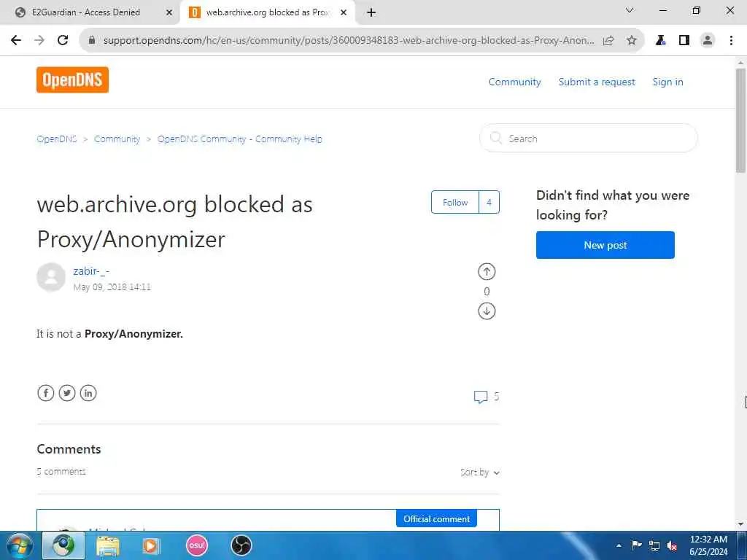Viewport: 747px width, 560px height.
Task: View site information via the address bar lock
Action: pos(92,40)
